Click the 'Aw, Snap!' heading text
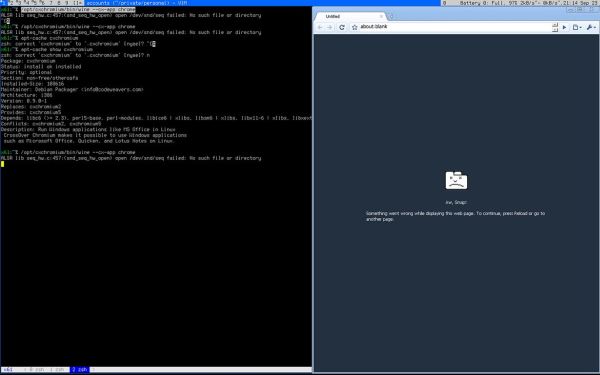Screen dimensions: 600x375 [456, 202]
